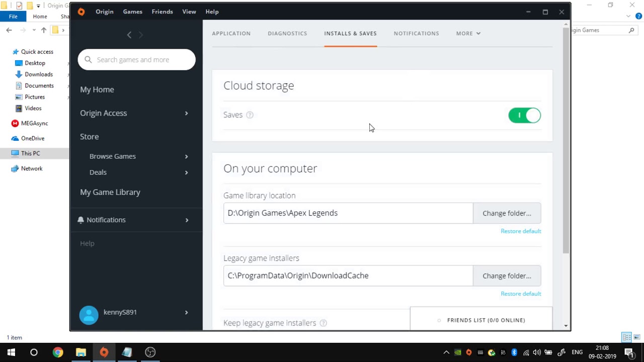This screenshot has height=362, width=644.
Task: Click the search magnifier icon
Action: [x=88, y=60]
